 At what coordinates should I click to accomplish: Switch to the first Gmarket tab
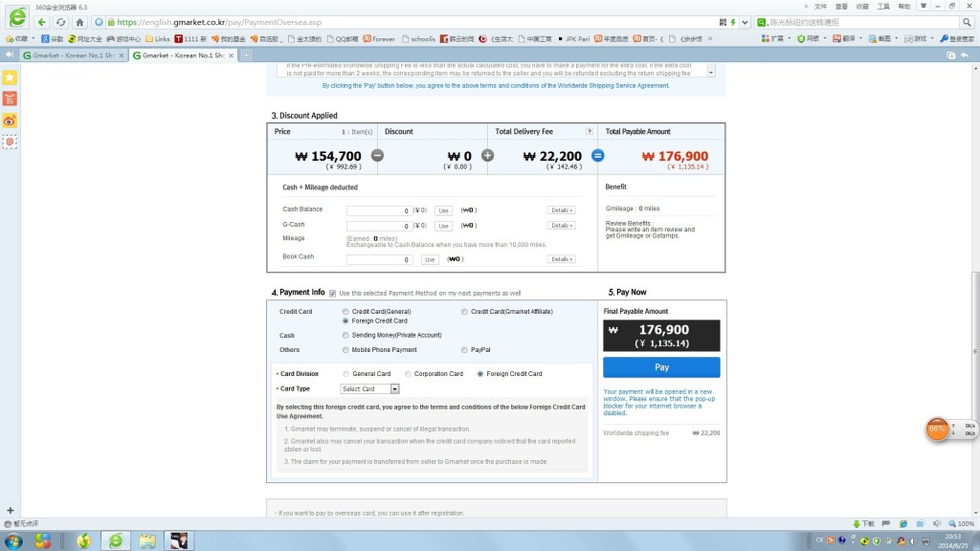(x=73, y=55)
